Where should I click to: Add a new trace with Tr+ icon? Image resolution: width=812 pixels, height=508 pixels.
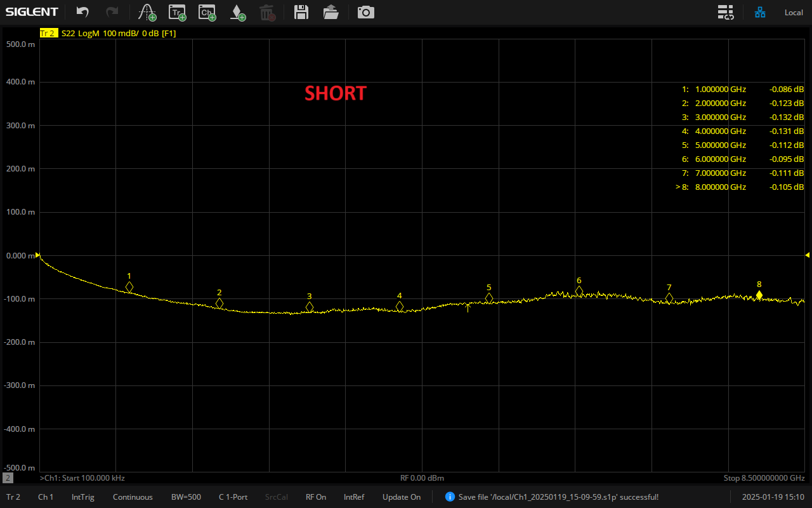tap(178, 12)
